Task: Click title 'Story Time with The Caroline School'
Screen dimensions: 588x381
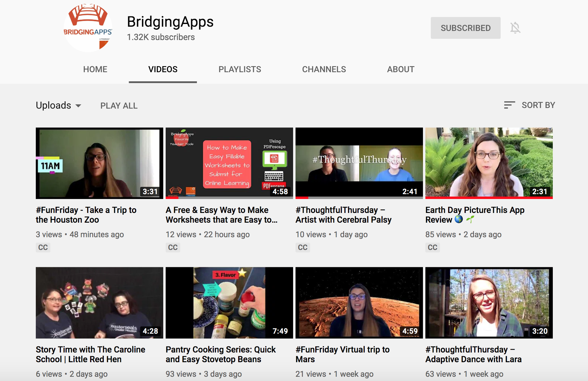Action: coord(90,354)
